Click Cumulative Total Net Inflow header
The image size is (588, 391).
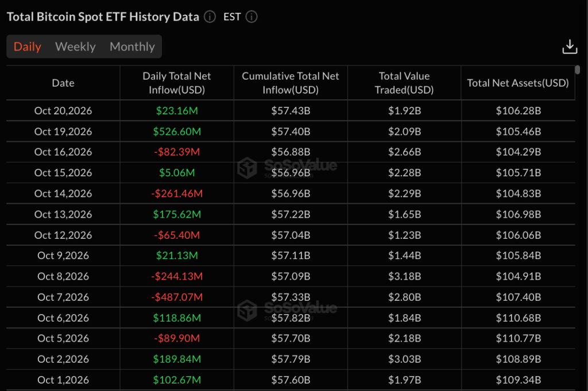(290, 83)
